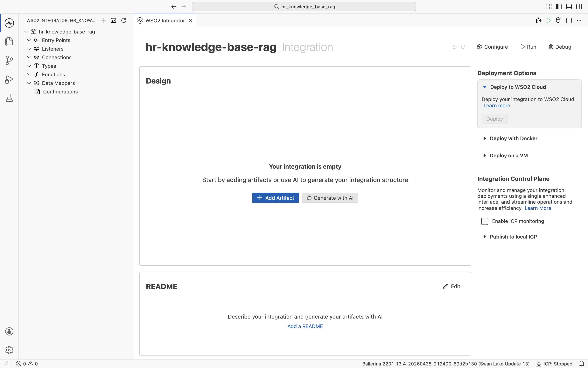The width and height of the screenshot is (588, 368).
Task: Collapse Deploy to WSO2 Cloud section
Action: pyautogui.click(x=485, y=87)
